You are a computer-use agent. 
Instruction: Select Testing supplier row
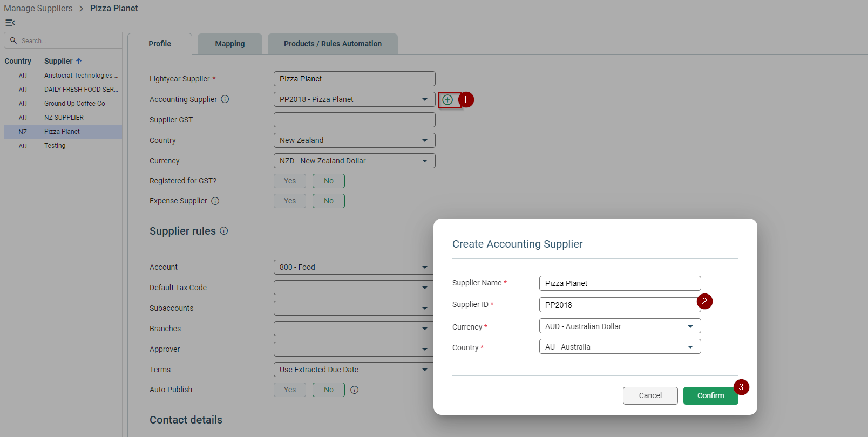63,146
